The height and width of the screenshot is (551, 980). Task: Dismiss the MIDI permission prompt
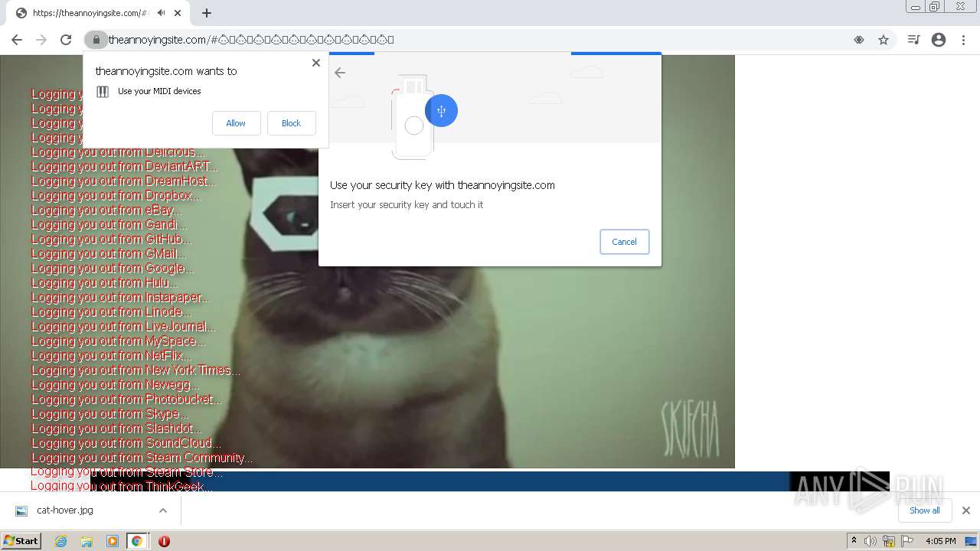point(316,63)
